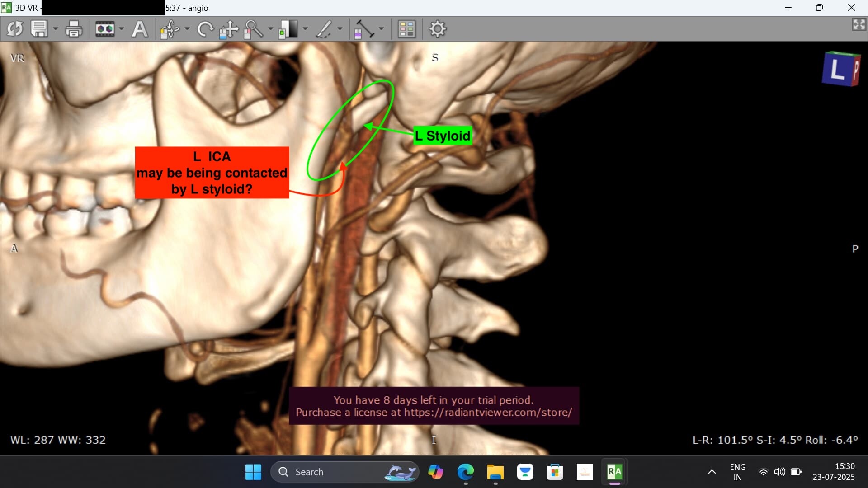Viewport: 868px width, 488px height.
Task: Click the reset view refresh icon
Action: pyautogui.click(x=15, y=29)
